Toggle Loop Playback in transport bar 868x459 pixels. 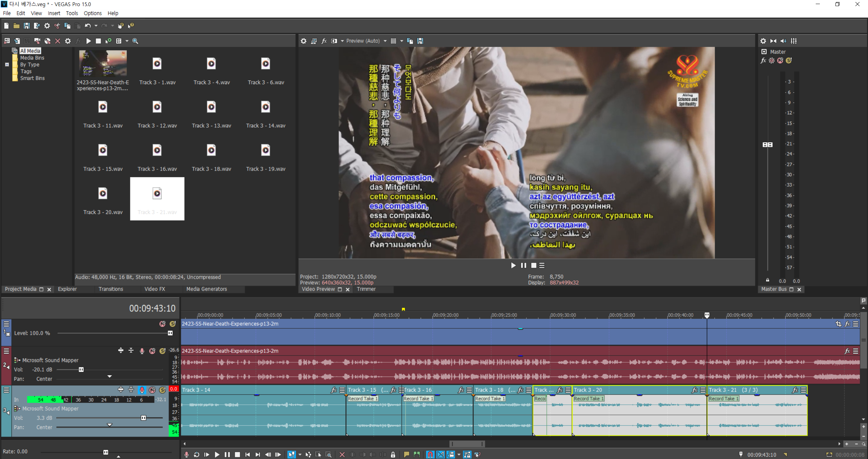(197, 455)
